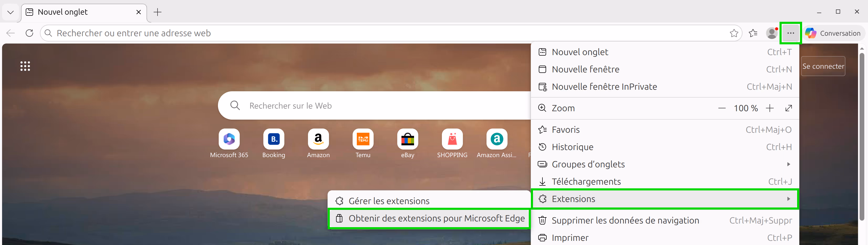Open the Copilot Conversation button
The image size is (868, 245).
pos(833,33)
